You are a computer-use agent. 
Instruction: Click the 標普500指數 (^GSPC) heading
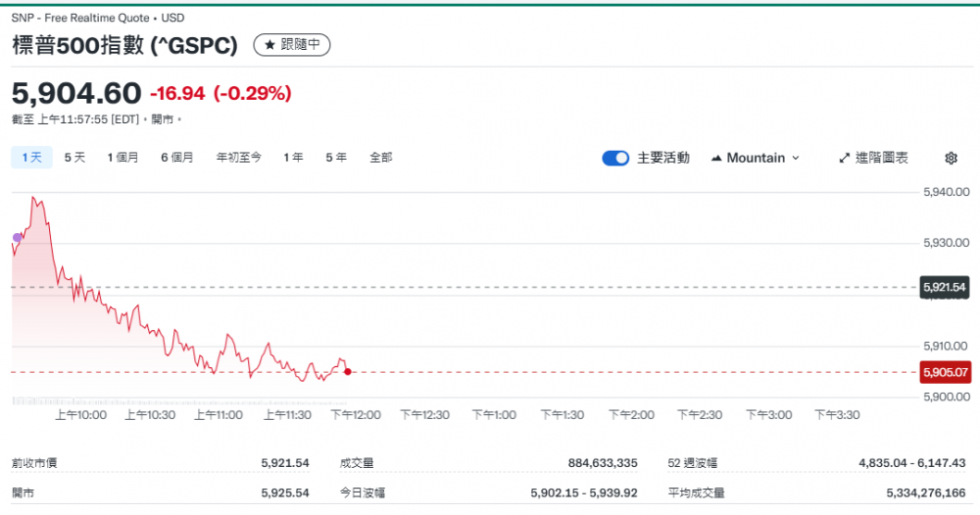tap(124, 45)
